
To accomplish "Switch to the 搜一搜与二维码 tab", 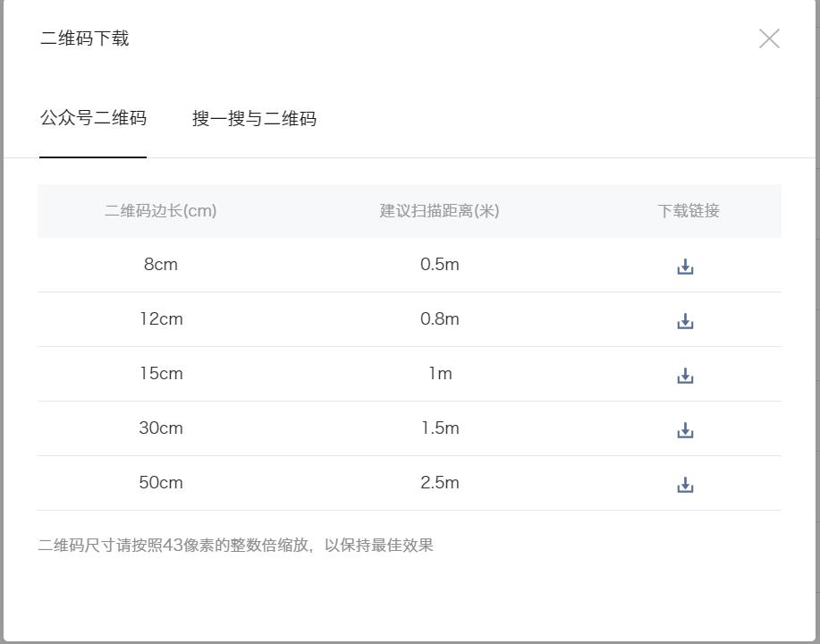I will [x=255, y=119].
